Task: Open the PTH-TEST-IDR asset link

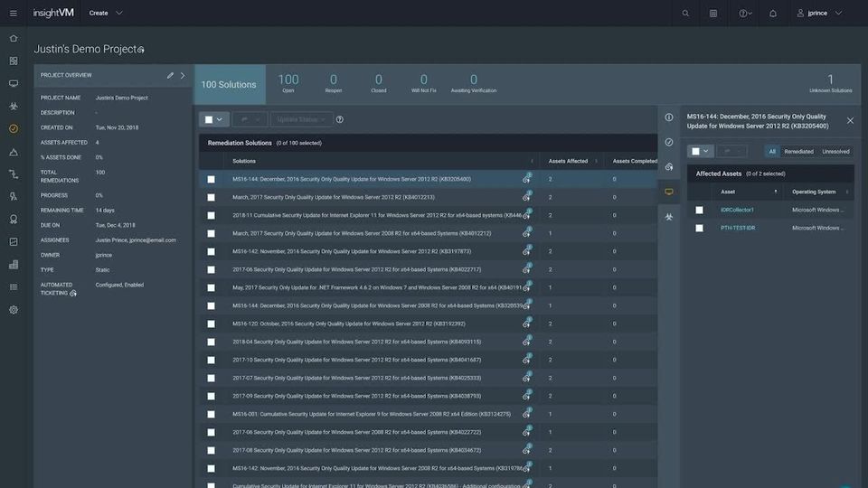Action: [x=738, y=228]
